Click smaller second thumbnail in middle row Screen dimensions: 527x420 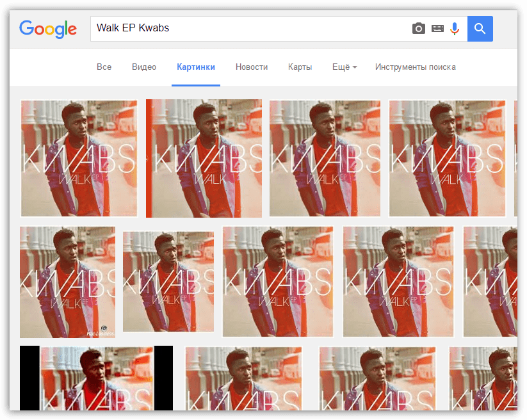tap(168, 282)
